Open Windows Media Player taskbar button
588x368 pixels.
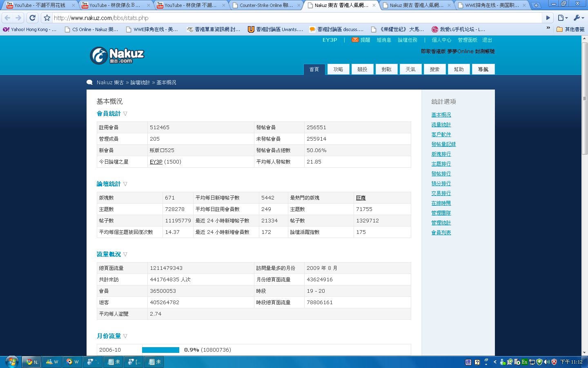(x=72, y=361)
